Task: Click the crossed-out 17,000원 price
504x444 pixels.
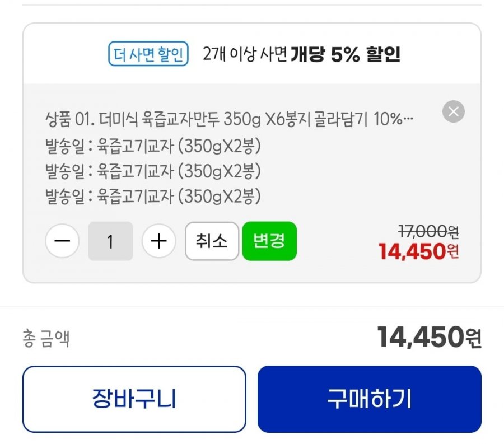Action: [428, 231]
